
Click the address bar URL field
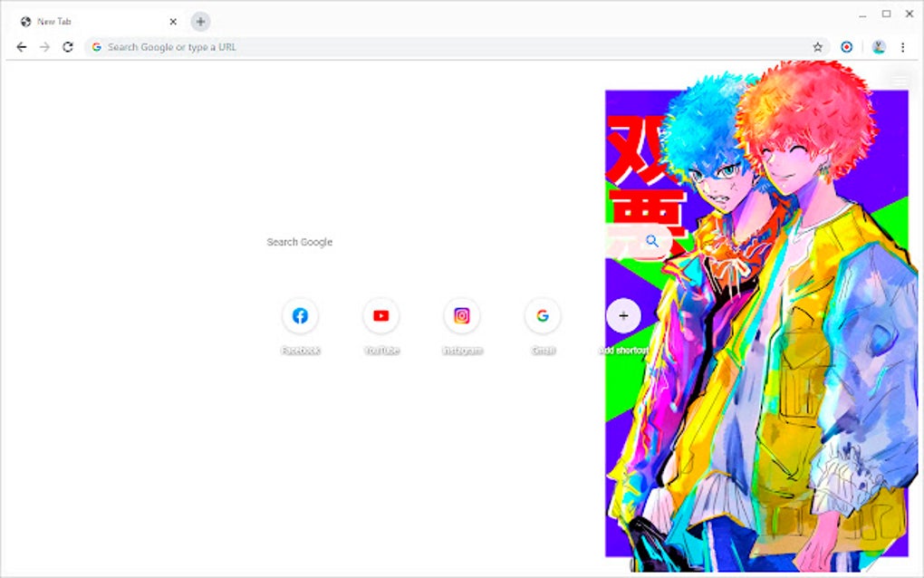pos(457,47)
